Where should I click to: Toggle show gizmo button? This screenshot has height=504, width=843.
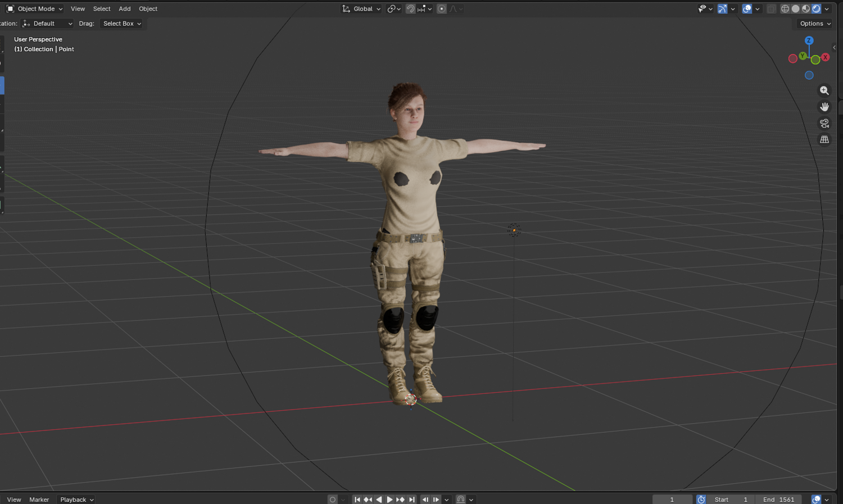tap(722, 9)
